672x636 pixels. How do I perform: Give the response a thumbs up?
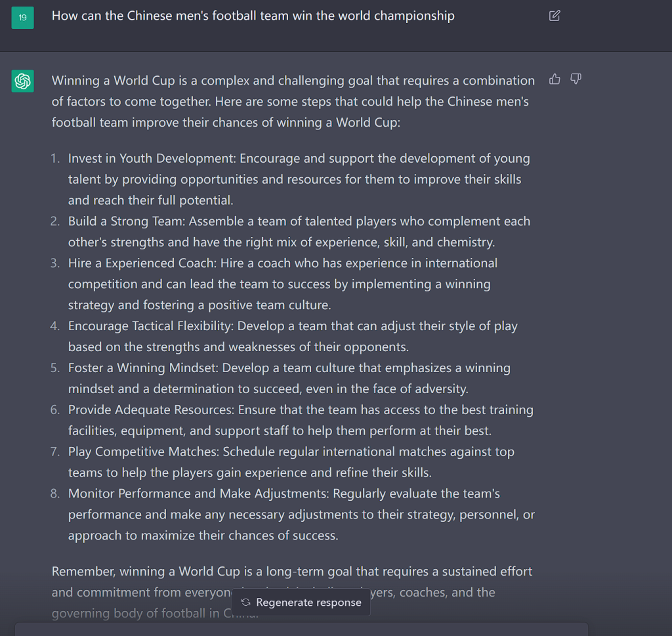555,79
